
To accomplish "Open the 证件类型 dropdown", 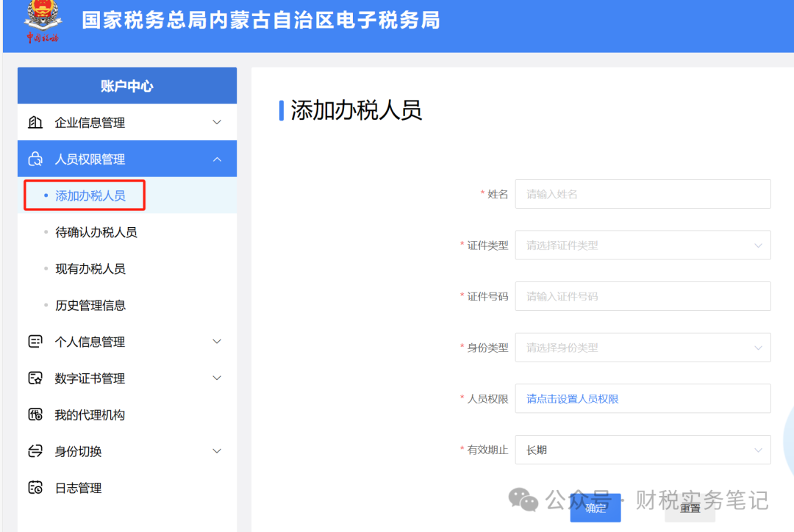I will (x=643, y=245).
